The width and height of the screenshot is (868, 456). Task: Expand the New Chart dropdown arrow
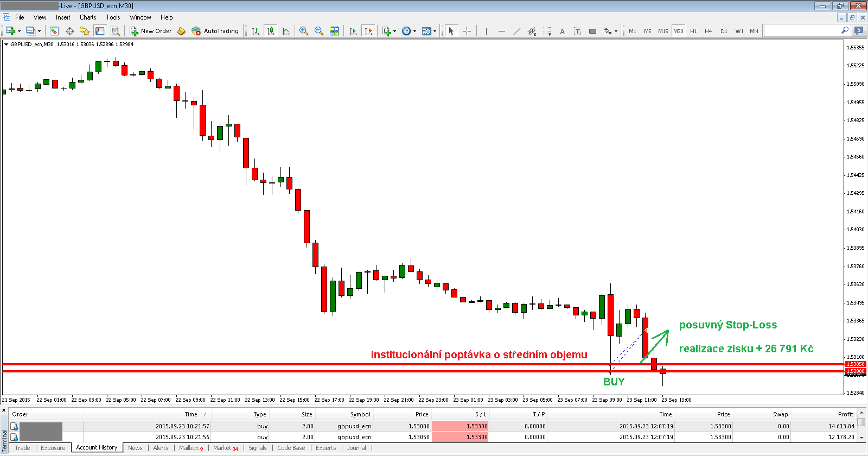19,31
